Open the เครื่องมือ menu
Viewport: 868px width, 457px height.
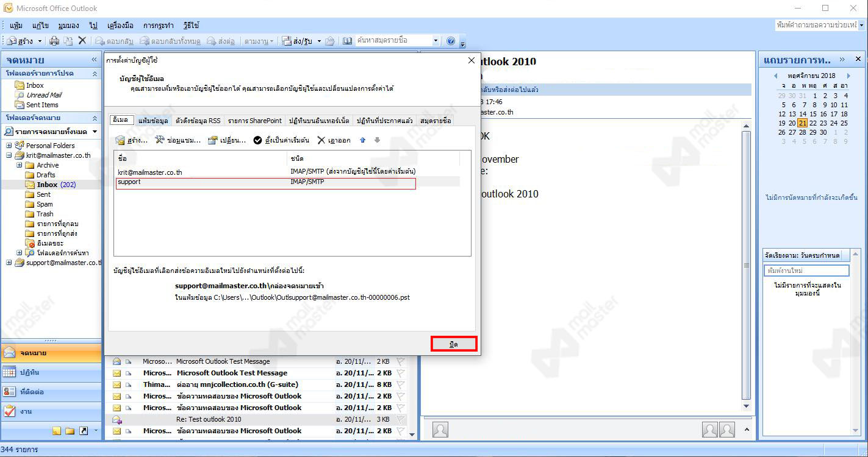(x=120, y=26)
